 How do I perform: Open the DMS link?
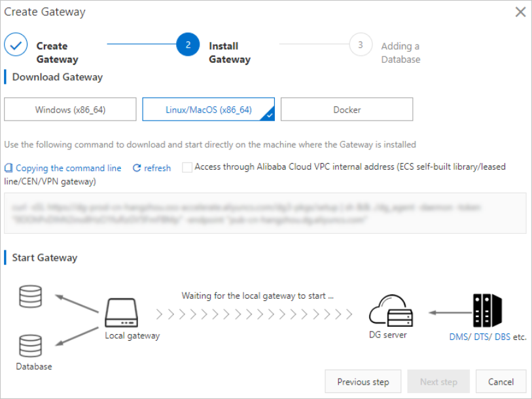(x=458, y=337)
